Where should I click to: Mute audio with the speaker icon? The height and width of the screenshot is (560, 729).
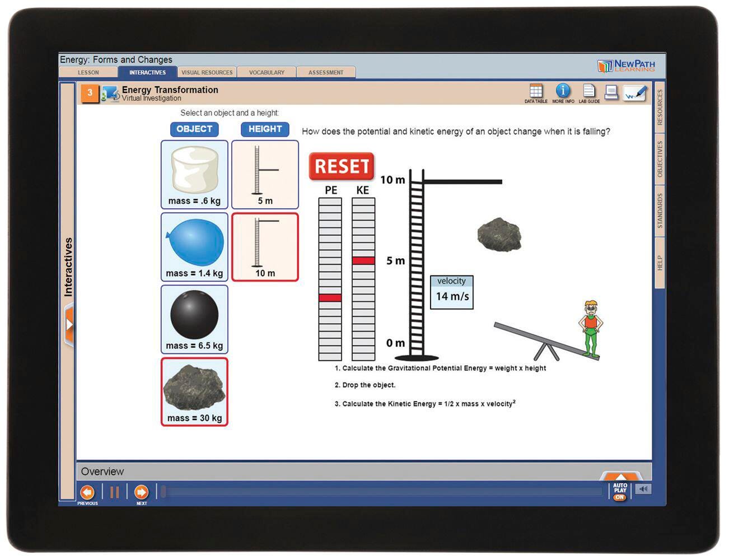(x=643, y=489)
